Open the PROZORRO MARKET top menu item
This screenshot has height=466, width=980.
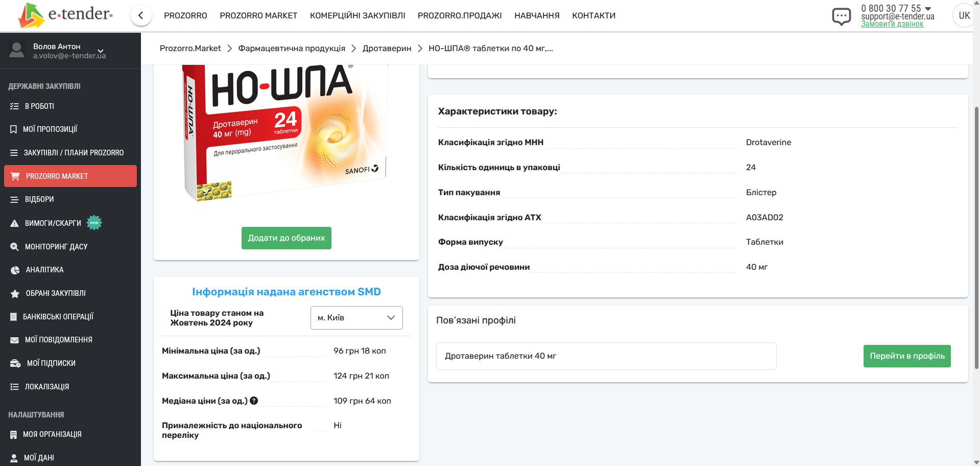coord(258,15)
